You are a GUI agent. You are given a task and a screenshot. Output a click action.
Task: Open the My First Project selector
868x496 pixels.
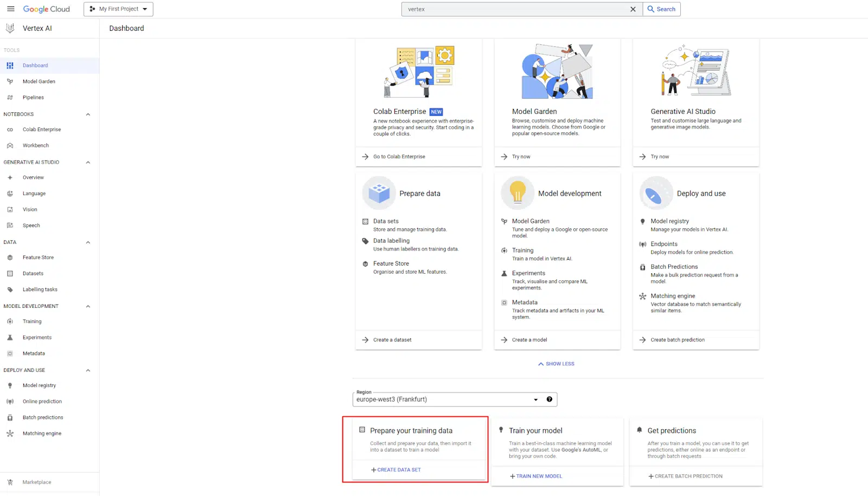point(118,9)
